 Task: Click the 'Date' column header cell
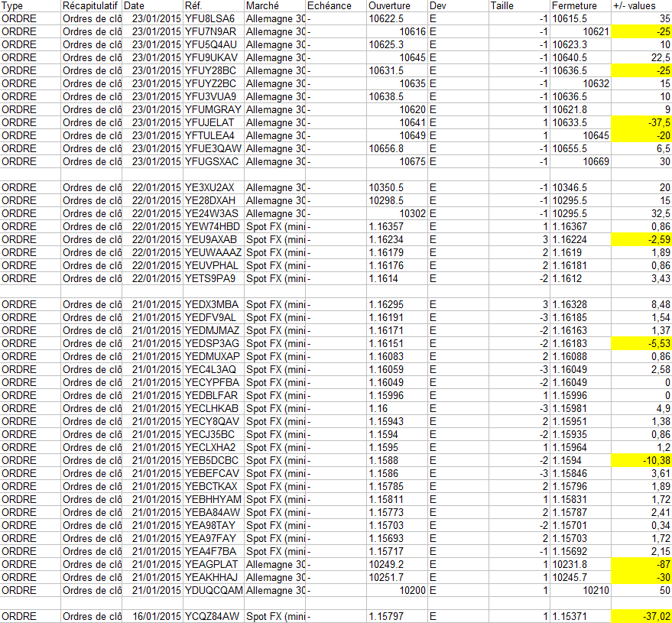point(153,6)
